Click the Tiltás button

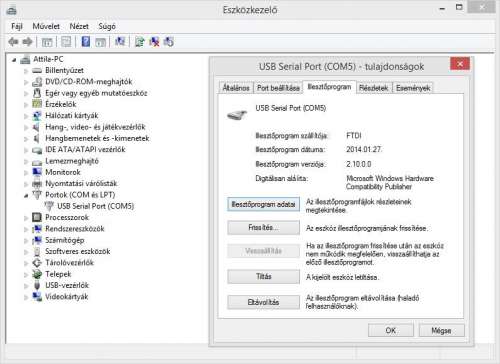click(x=263, y=276)
